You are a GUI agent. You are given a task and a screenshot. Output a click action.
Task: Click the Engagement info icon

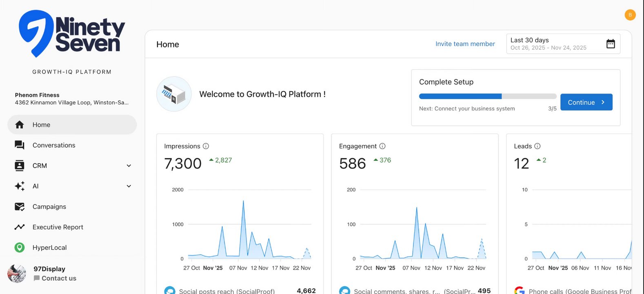tap(382, 146)
